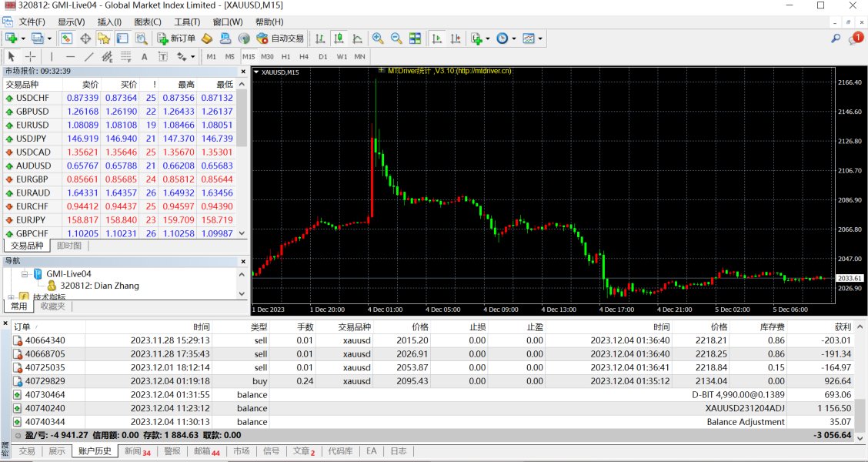Select the EURUSD row in market watch
Image resolution: width=868 pixels, height=462 pixels.
[x=32, y=125]
